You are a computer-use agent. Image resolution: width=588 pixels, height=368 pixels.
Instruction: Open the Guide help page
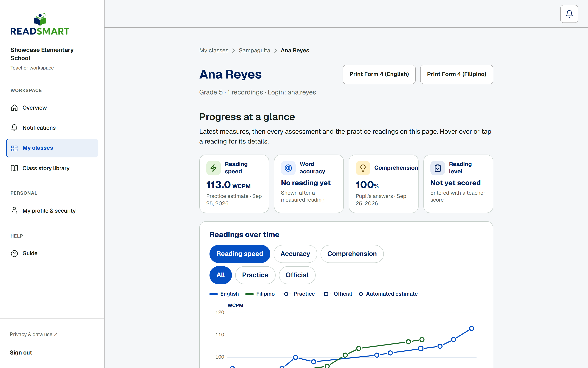tap(52, 253)
